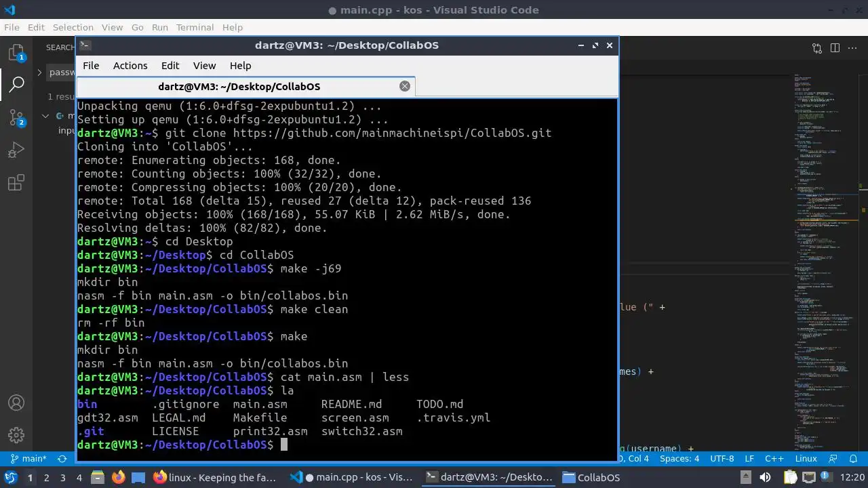Open VS Code notifications bell

(x=852, y=459)
